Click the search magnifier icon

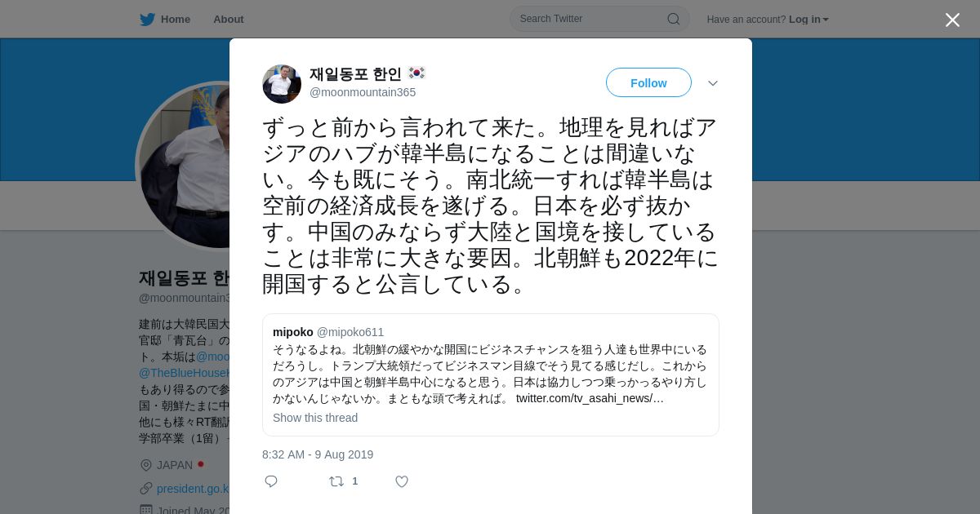tap(674, 19)
